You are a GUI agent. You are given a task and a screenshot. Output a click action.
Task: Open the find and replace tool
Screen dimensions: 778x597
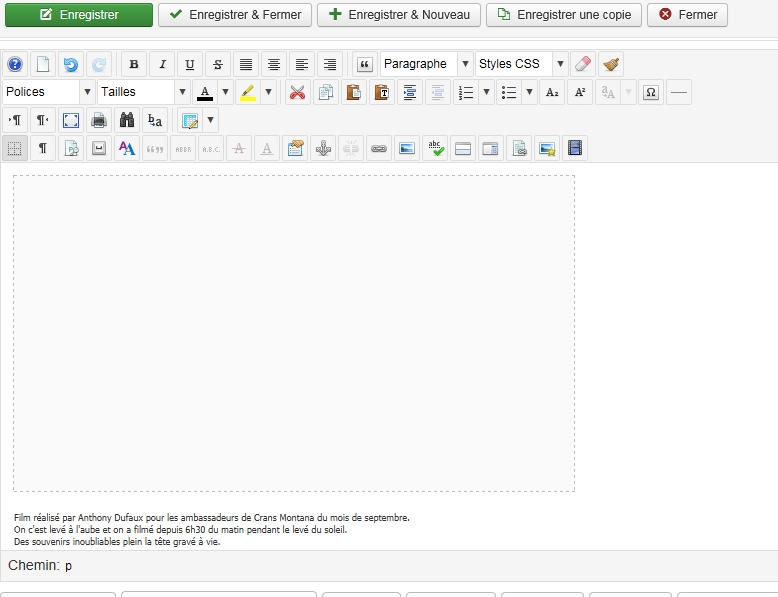(155, 120)
